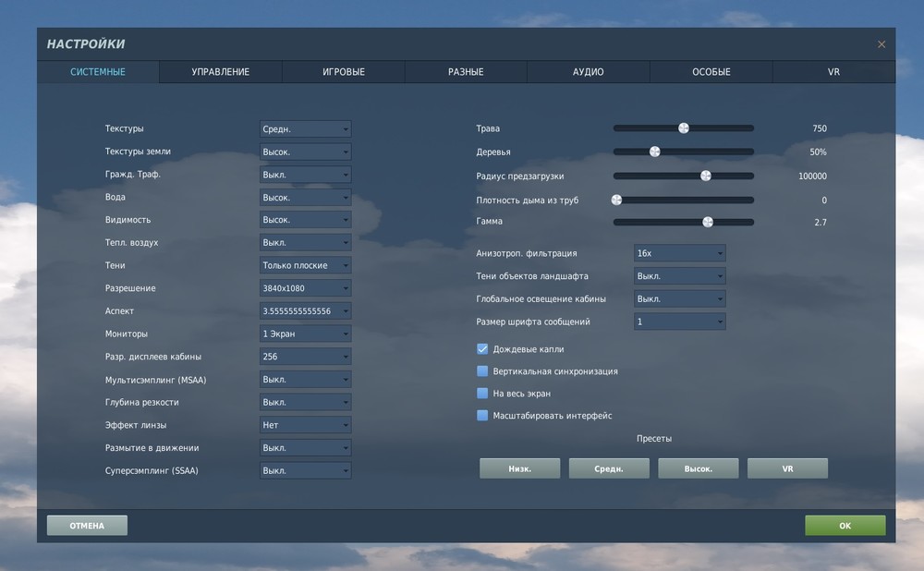This screenshot has height=571, width=924.
Task: Click the Гамма slider handle
Action: 708,222
